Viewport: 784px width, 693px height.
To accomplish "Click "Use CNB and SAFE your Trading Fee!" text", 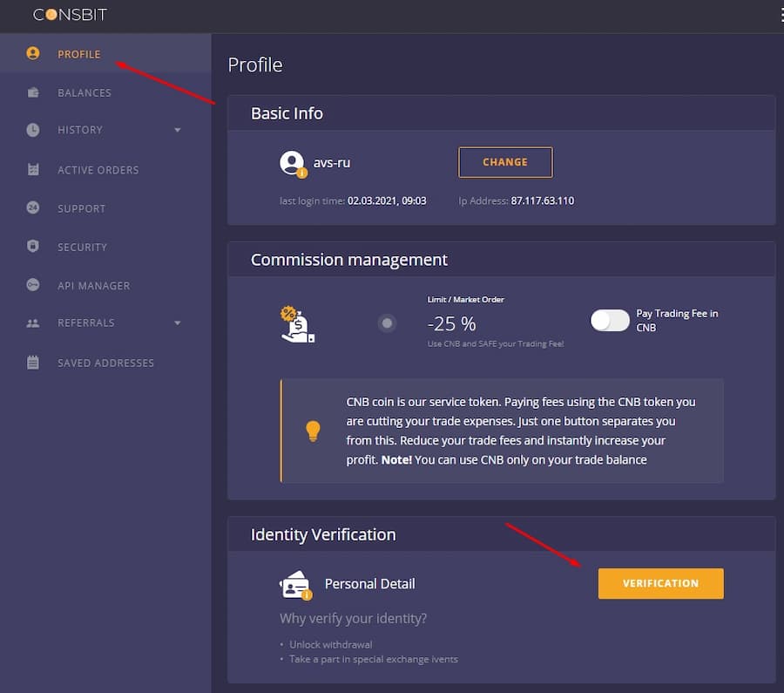I will (x=496, y=343).
